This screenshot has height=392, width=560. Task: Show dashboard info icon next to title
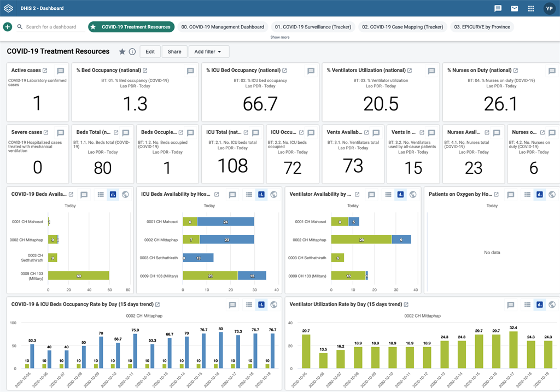[132, 52]
